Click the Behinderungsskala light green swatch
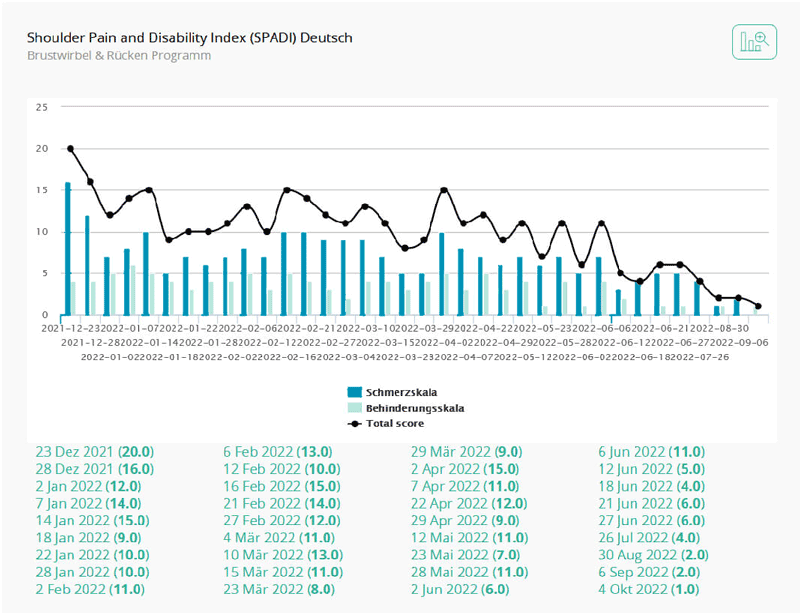This screenshot has height=613, width=800. [x=355, y=408]
